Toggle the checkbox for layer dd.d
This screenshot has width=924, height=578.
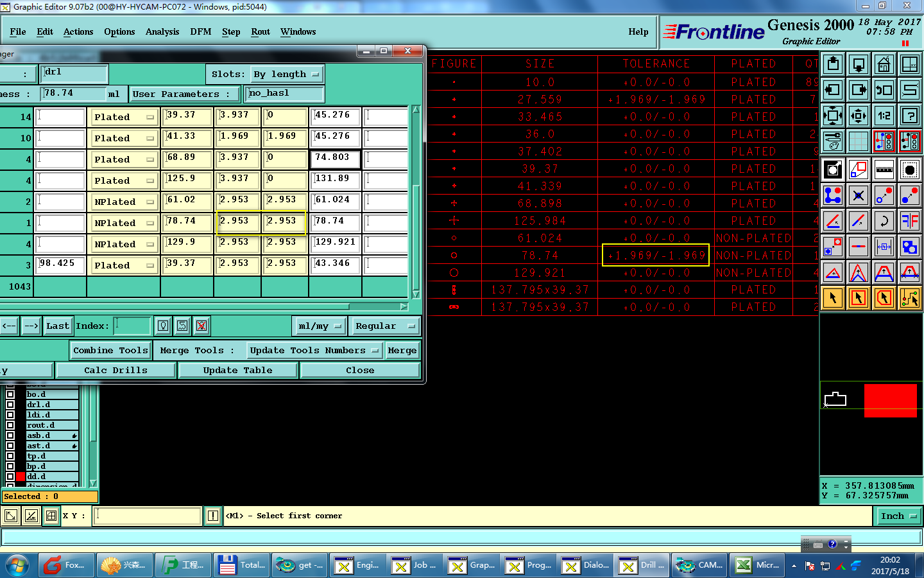point(10,477)
